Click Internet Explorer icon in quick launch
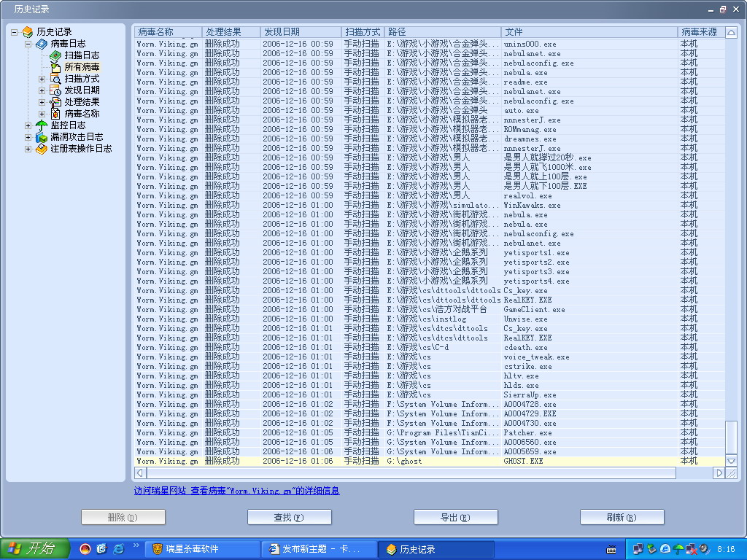 click(x=118, y=549)
